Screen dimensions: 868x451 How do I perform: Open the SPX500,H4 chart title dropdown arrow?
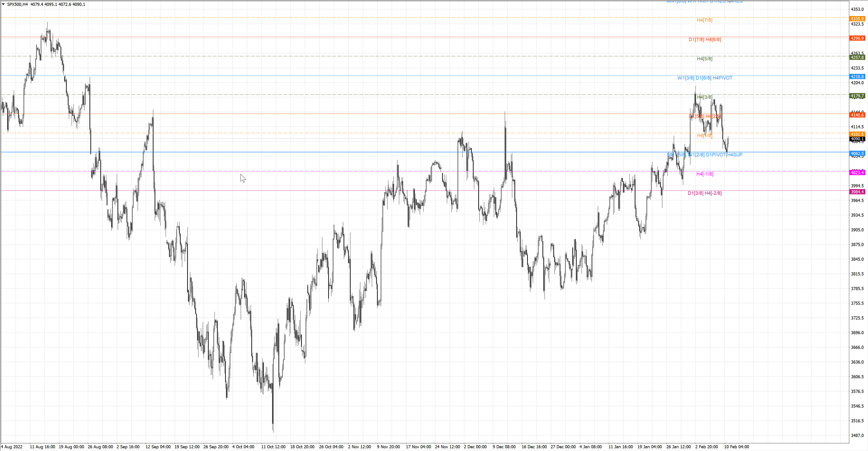(3, 4)
